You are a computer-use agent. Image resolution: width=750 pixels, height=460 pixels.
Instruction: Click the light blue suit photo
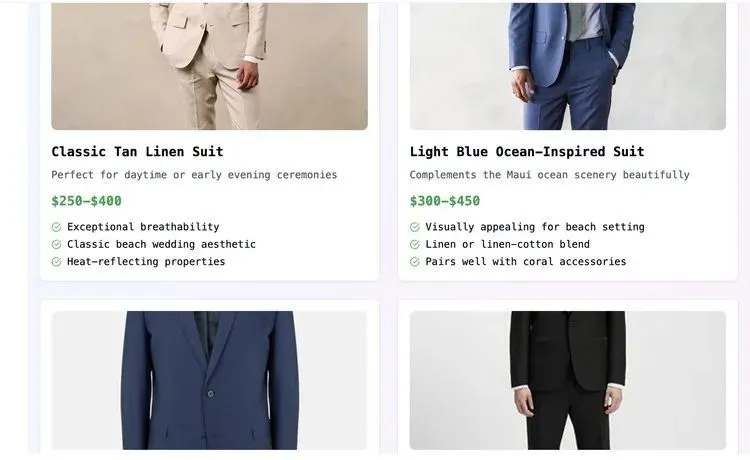coord(567,65)
